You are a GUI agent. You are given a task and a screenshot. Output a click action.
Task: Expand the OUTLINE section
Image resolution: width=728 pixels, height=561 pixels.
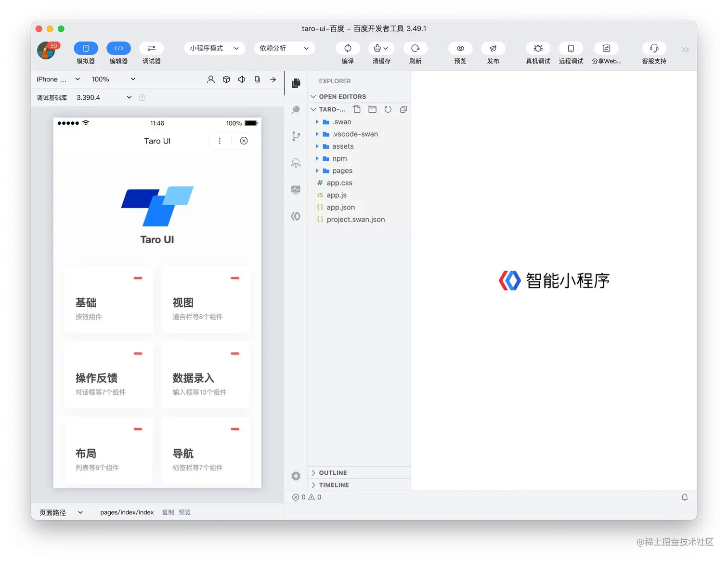click(359, 473)
